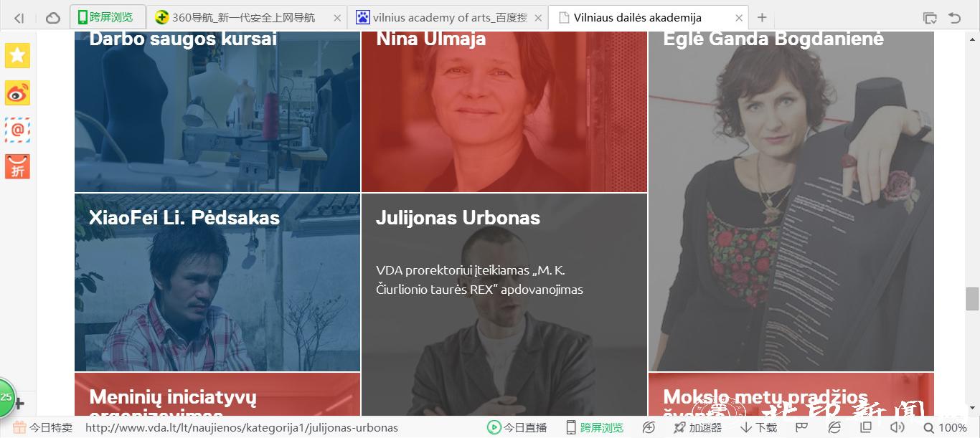Open the zoom level 100% control
Screen dimensions: 980x438
point(945,427)
